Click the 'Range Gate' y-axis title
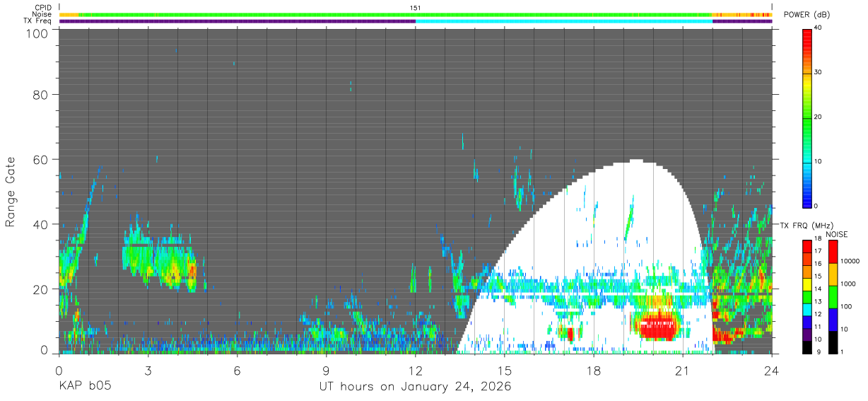 [11, 192]
